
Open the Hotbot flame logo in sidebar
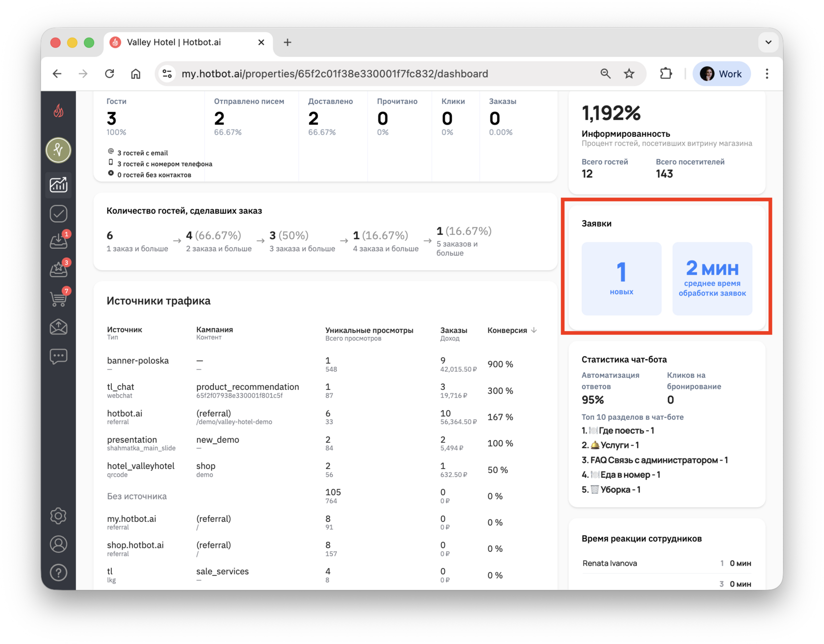(58, 111)
